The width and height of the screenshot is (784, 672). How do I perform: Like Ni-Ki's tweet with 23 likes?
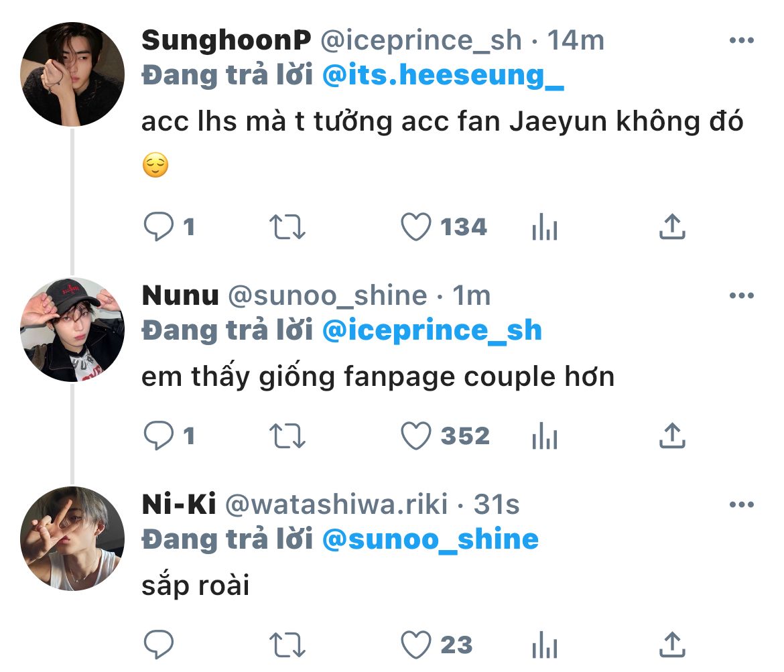coord(415,645)
